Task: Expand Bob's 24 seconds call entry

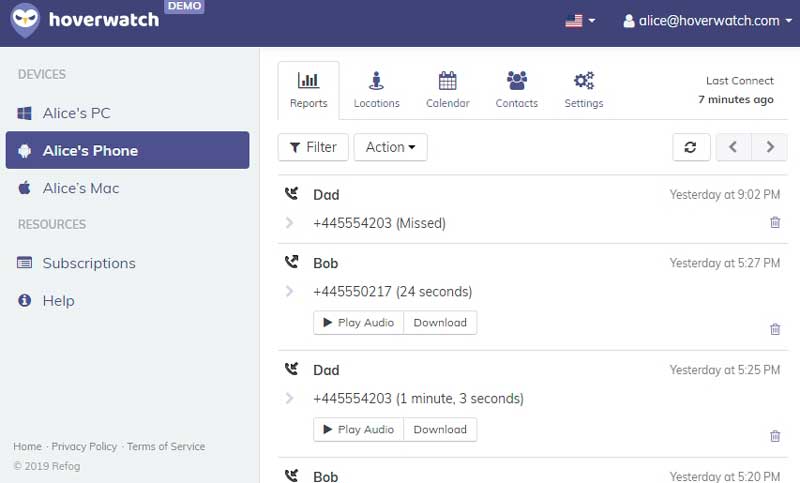Action: click(x=289, y=291)
